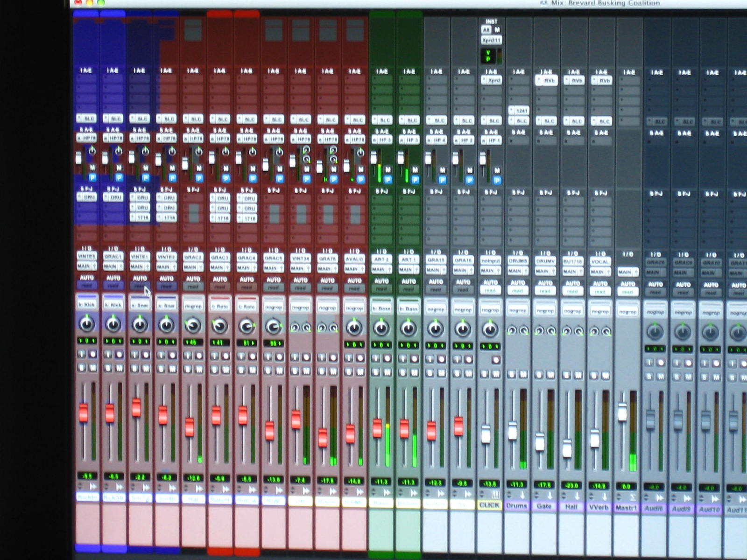This screenshot has width=747, height=560.
Task: Click the left pan knob on the Hall track
Action: [x=567, y=331]
